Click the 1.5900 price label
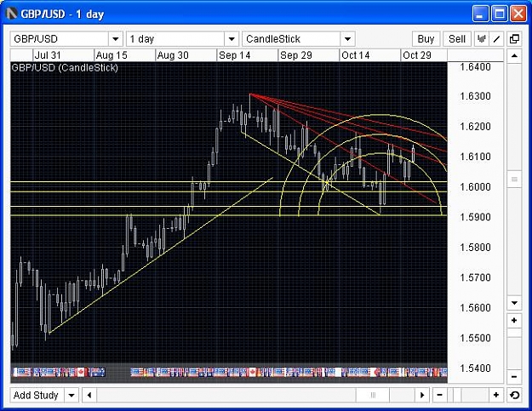Viewport: 532px width, 411px height. pyautogui.click(x=475, y=217)
